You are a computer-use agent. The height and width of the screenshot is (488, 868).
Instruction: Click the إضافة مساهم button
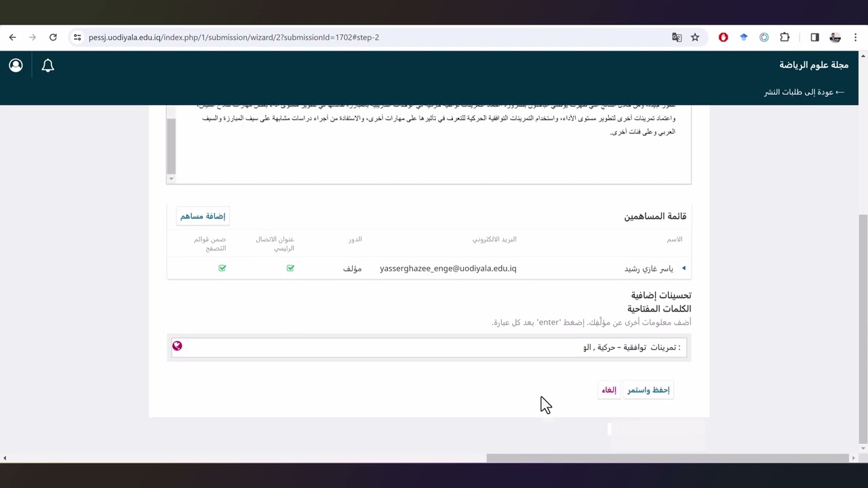click(203, 216)
